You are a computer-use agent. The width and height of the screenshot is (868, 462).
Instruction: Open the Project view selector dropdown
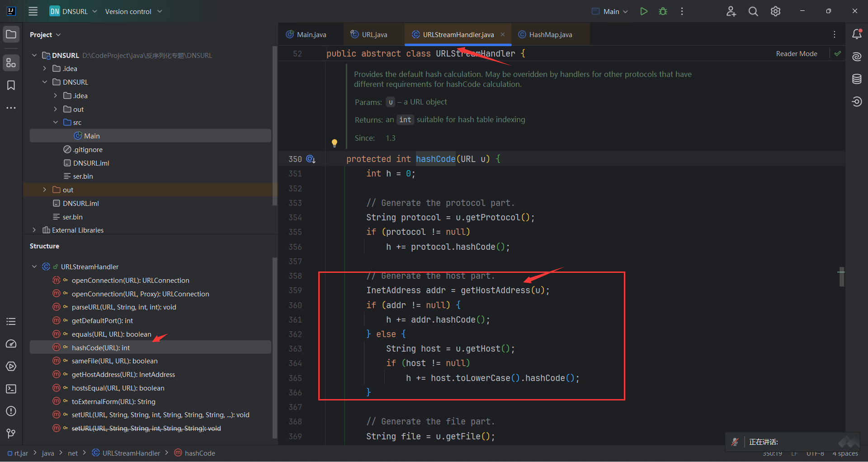coord(45,34)
